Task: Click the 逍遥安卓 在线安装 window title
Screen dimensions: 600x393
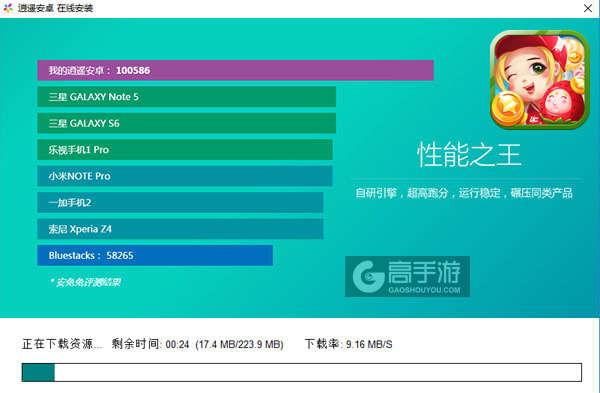Action: click(55, 8)
